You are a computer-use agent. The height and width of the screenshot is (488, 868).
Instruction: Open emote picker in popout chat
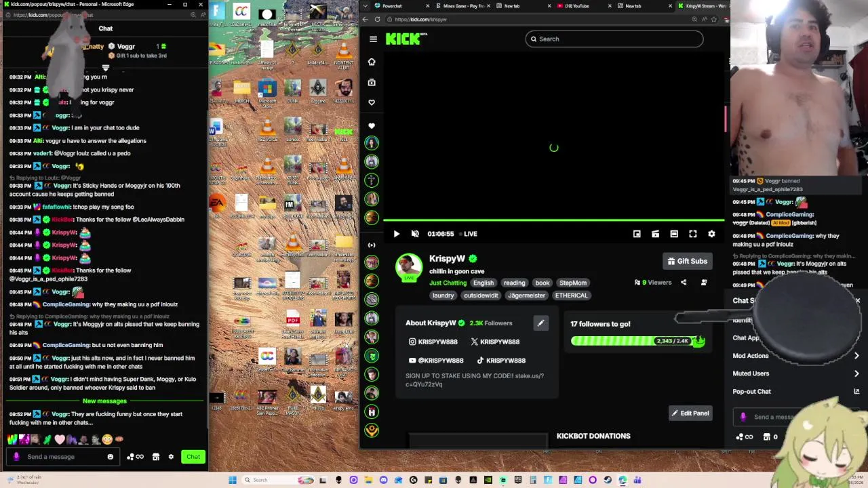pyautogui.click(x=110, y=457)
